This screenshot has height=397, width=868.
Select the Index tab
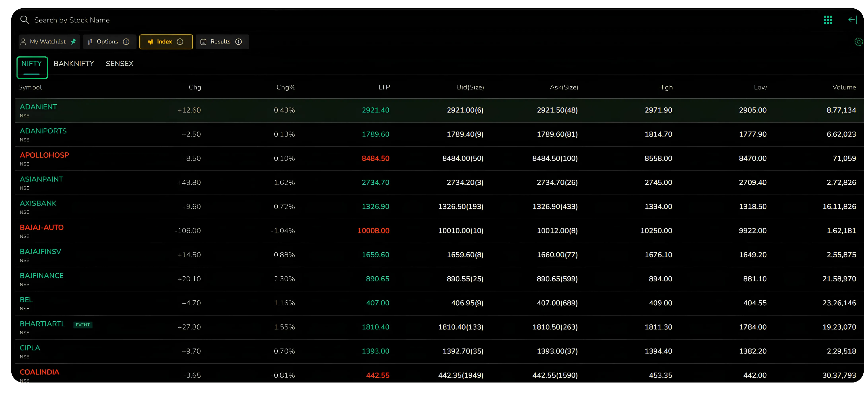click(x=166, y=42)
